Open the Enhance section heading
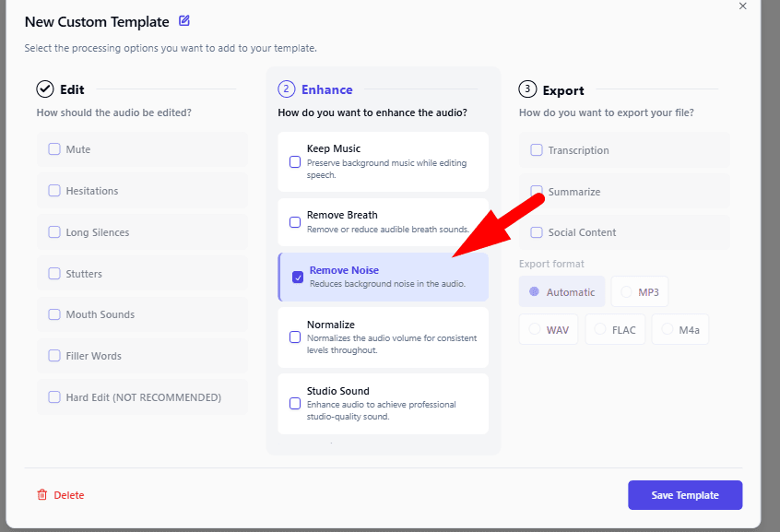 326,89
